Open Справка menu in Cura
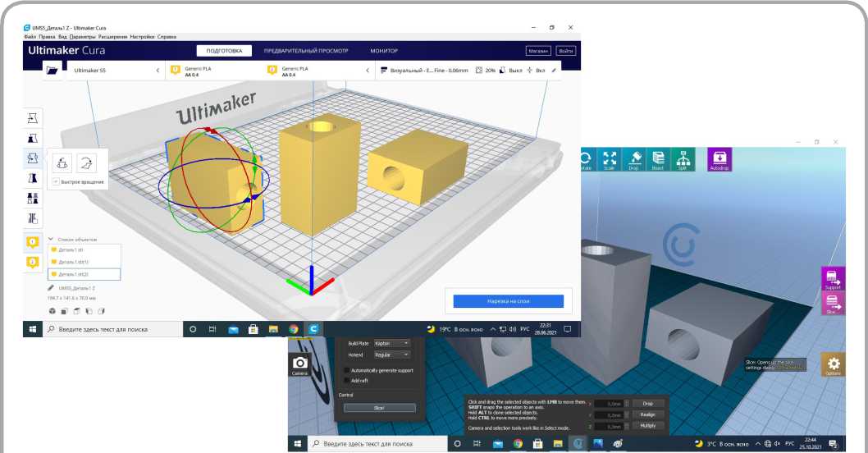The image size is (868, 453). 167,37
